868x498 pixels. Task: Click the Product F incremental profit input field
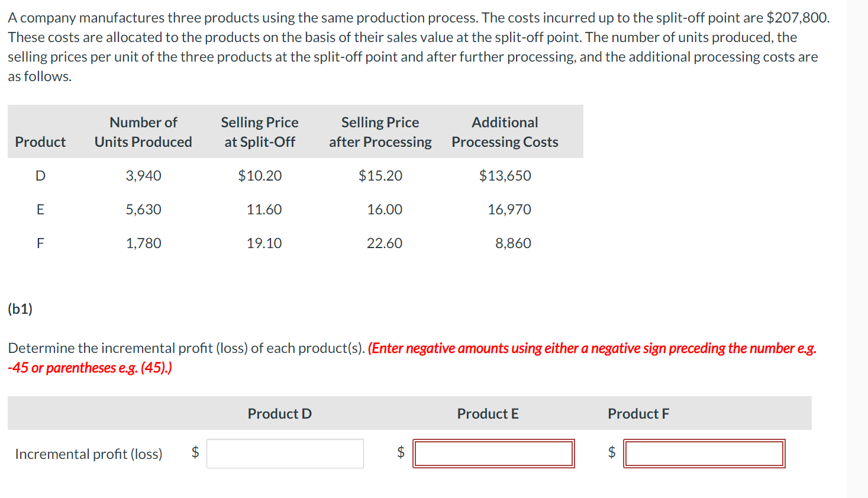pyautogui.click(x=704, y=453)
